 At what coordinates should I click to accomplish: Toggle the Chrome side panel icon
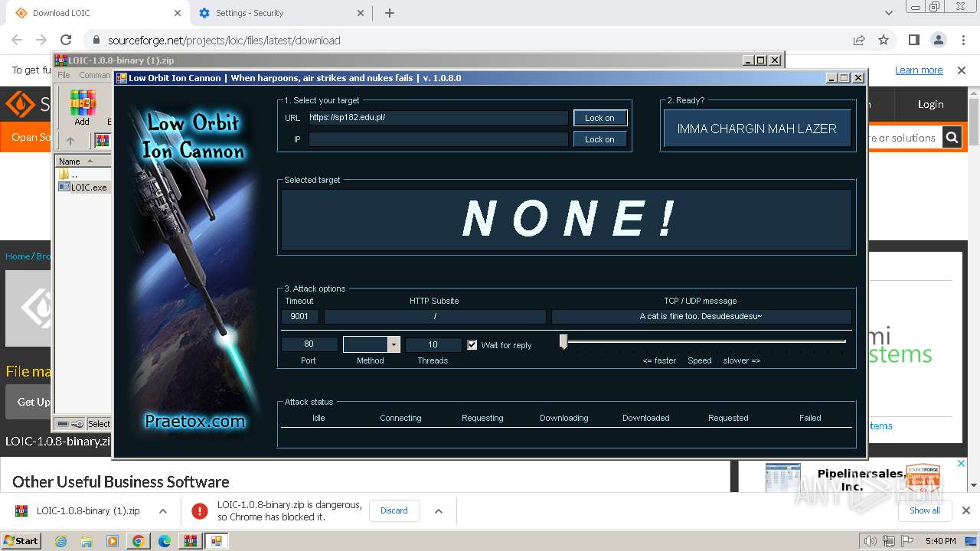(x=913, y=40)
